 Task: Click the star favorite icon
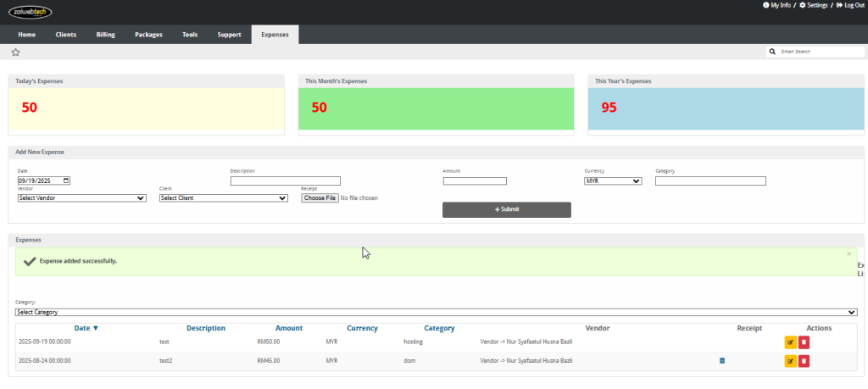pyautogui.click(x=15, y=52)
